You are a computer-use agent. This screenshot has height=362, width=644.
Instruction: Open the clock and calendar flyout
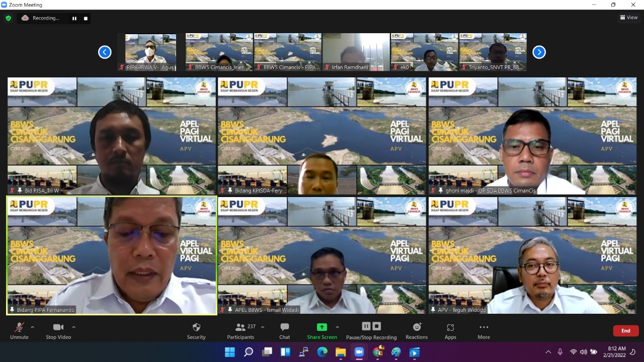(x=615, y=351)
